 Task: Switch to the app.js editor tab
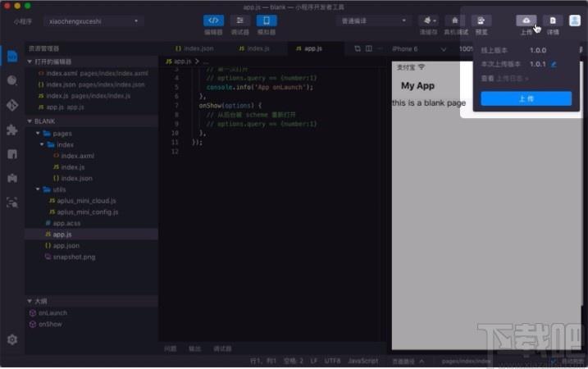coord(309,48)
